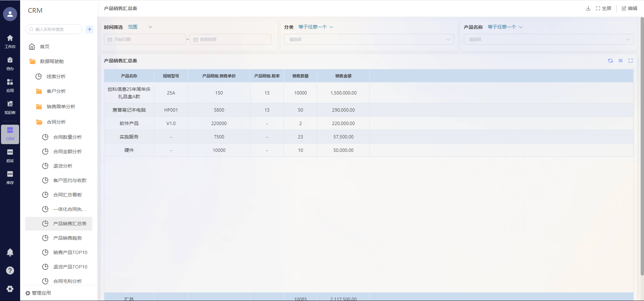Open the 产品名称 请选择 combo box
This screenshot has height=301, width=644.
click(548, 39)
